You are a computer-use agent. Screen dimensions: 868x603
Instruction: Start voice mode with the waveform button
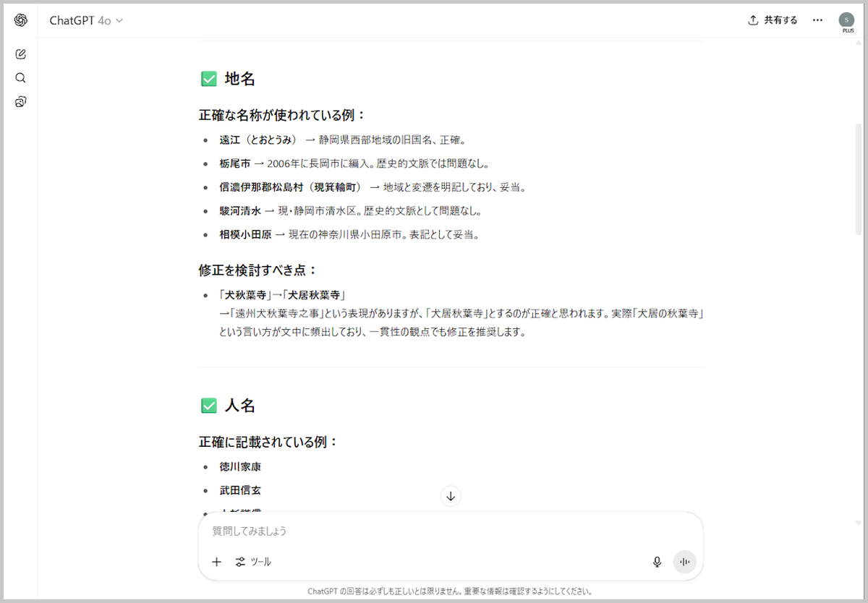[684, 562]
